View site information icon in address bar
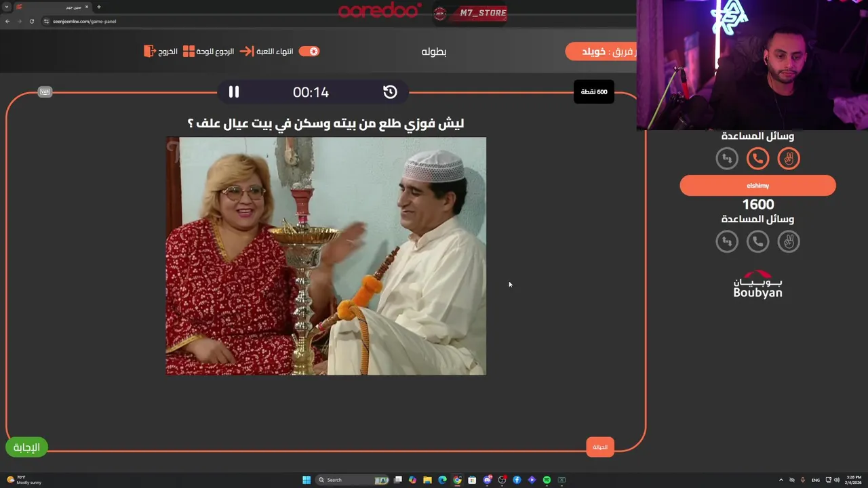The height and width of the screenshot is (488, 868). pyautogui.click(x=46, y=21)
